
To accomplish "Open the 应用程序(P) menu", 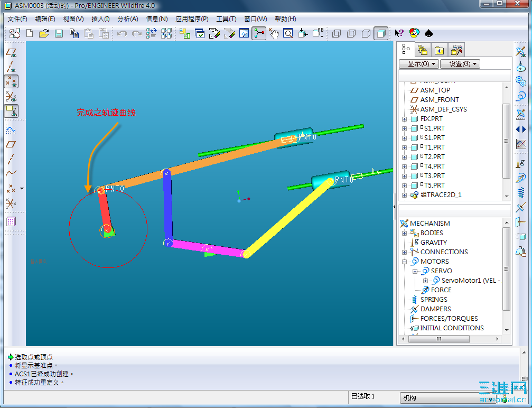I will click(192, 19).
